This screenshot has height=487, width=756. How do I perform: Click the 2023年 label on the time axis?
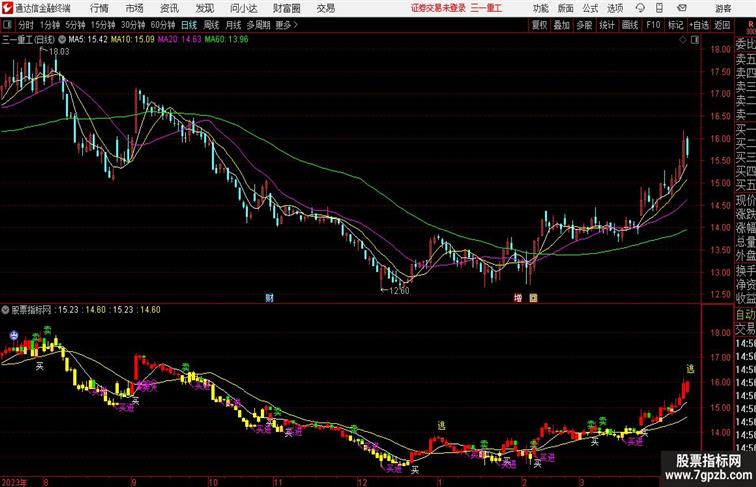coord(14,482)
